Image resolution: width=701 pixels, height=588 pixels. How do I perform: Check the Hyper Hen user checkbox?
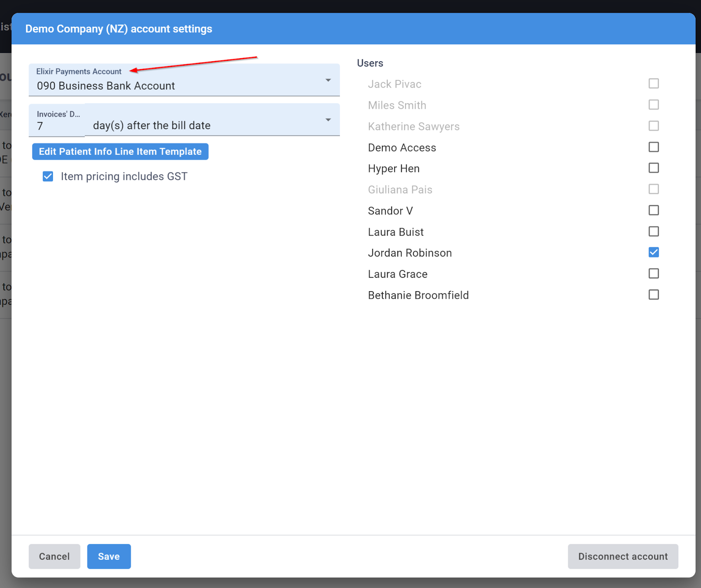click(x=653, y=168)
